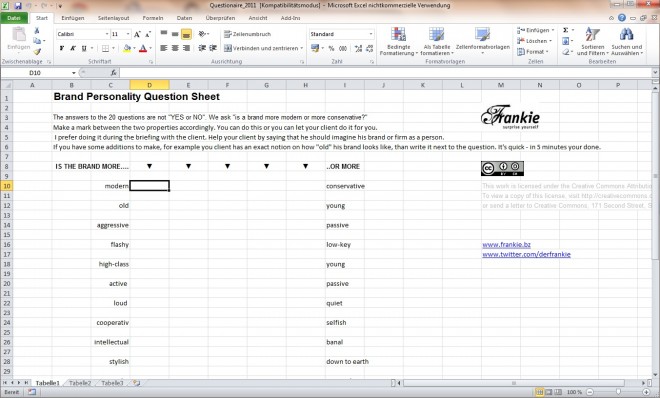Click Löschen button in Zellen group

click(535, 41)
